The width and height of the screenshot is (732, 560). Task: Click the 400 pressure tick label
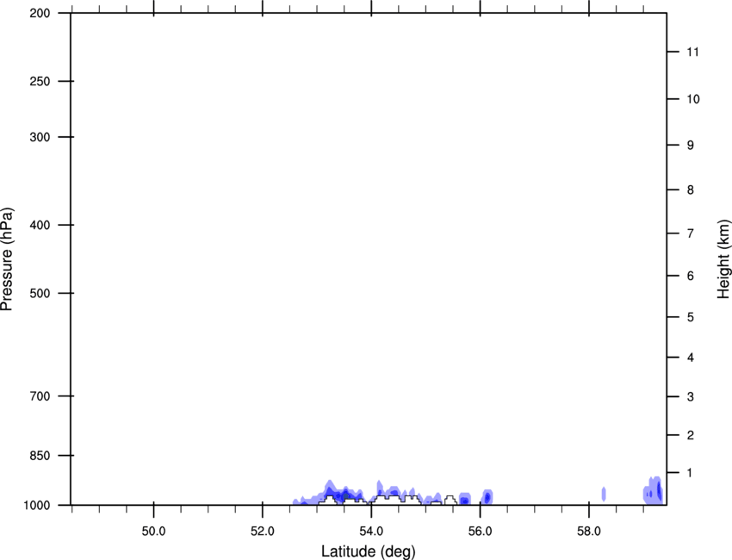(40, 225)
